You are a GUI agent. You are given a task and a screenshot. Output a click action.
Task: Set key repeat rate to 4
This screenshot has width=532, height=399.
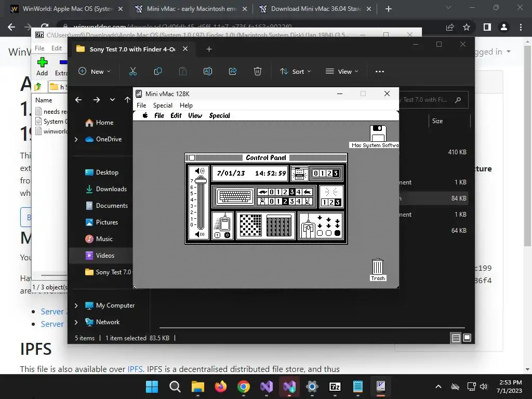pos(299,192)
